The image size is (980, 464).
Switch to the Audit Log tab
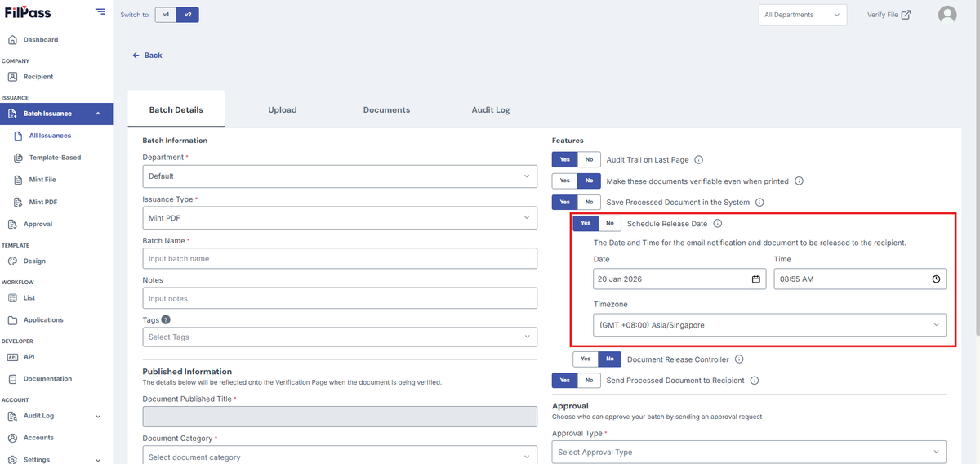click(x=491, y=109)
